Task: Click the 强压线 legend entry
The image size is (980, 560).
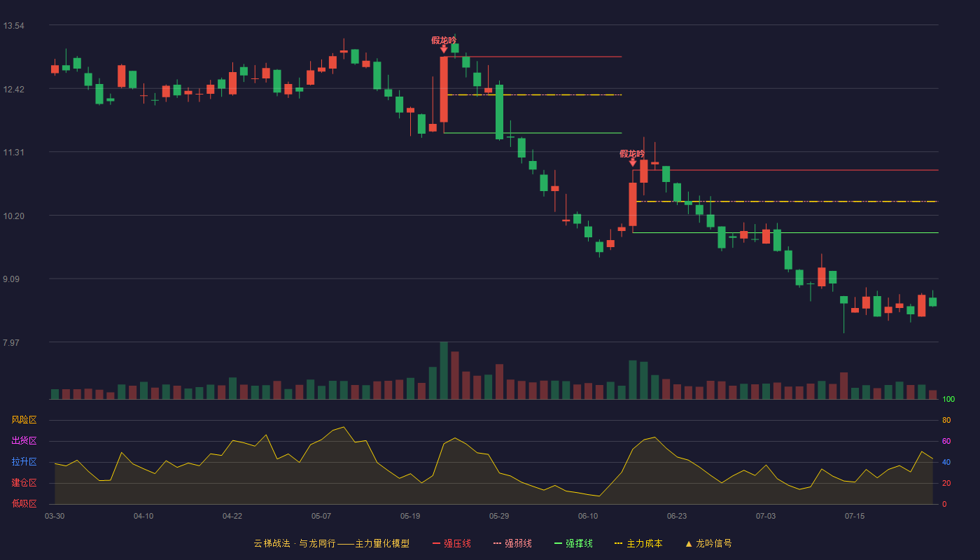Action: pyautogui.click(x=451, y=543)
